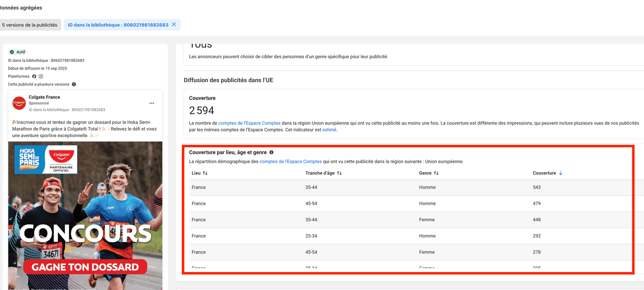The height and width of the screenshot is (290, 644).
Task: Select the ID dans la bibliothèque chip
Action: (118, 25)
